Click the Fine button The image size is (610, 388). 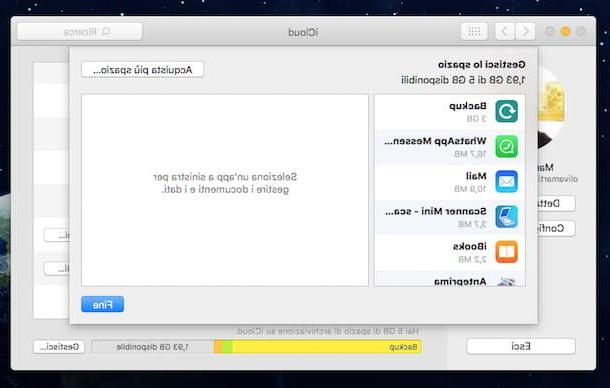tap(102, 304)
